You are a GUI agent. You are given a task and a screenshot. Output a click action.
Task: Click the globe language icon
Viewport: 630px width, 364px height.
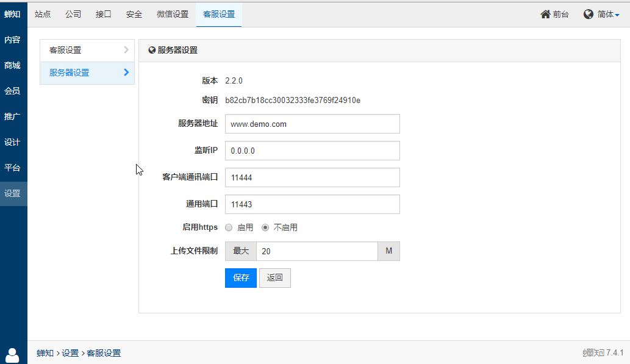coord(589,15)
